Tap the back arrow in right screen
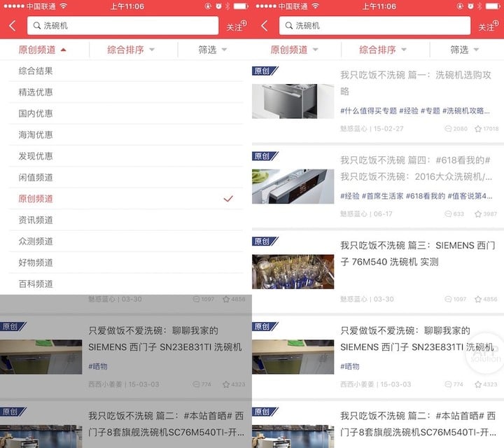The width and height of the screenshot is (504, 448). click(265, 26)
